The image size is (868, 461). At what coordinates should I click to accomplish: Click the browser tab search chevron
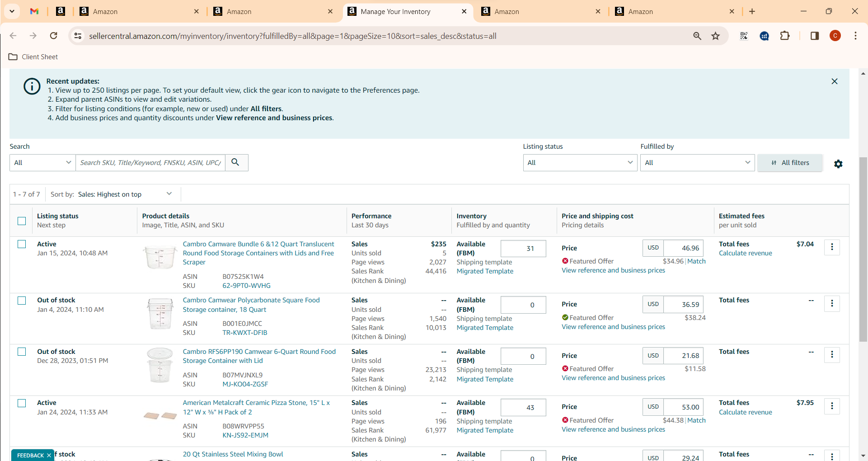(x=12, y=11)
